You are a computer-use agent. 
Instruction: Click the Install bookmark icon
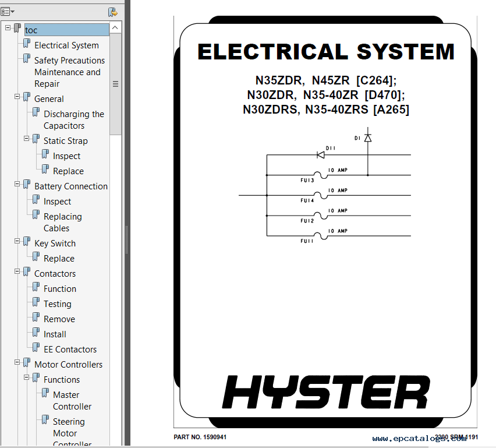[36, 333]
